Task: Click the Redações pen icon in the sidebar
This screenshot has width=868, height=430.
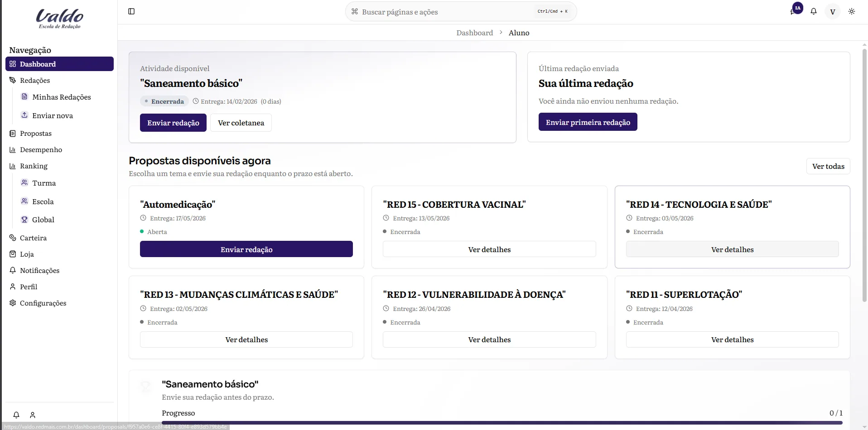Action: coord(13,80)
